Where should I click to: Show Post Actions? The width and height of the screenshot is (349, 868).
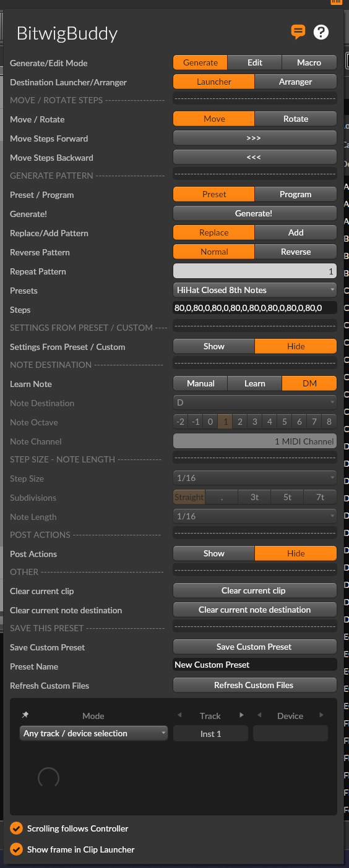point(214,553)
